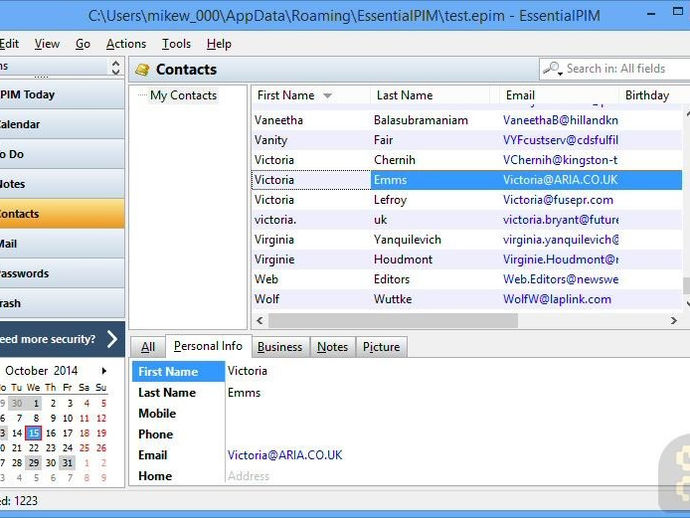This screenshot has width=690, height=518.
Task: Sort by Last Name column header
Action: tap(430, 95)
